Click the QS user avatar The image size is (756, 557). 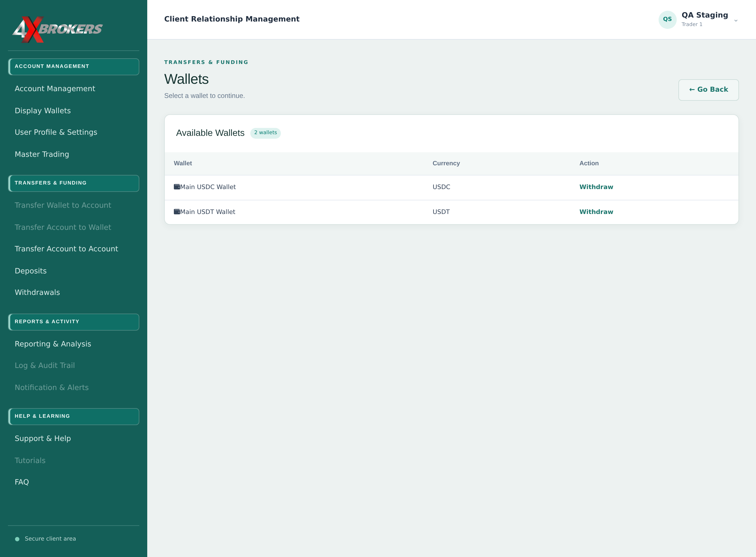(667, 20)
